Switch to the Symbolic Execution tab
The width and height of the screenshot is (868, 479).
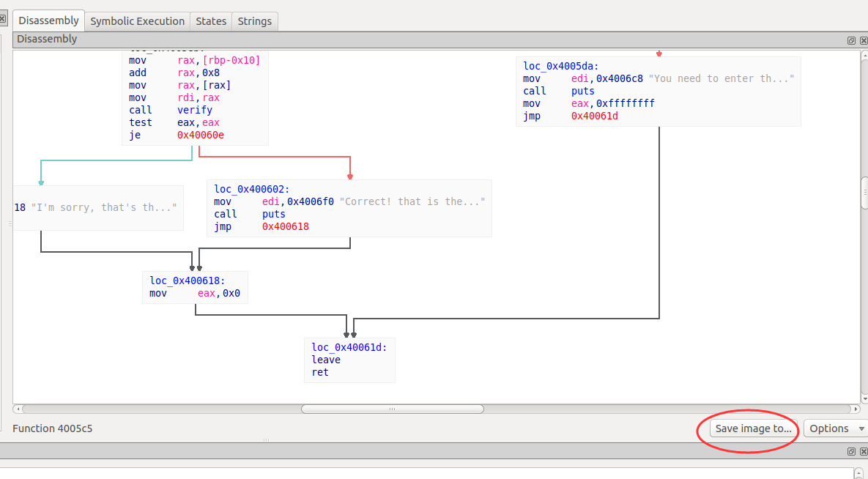137,21
